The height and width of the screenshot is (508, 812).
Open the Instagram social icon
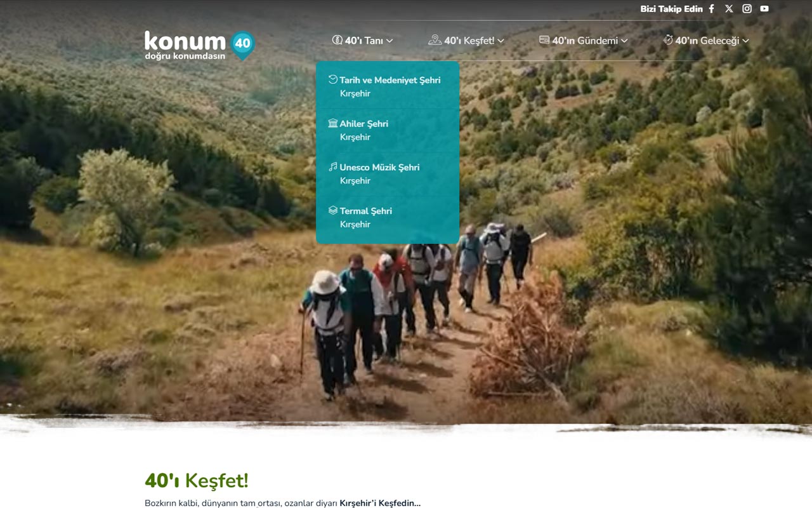tap(747, 9)
